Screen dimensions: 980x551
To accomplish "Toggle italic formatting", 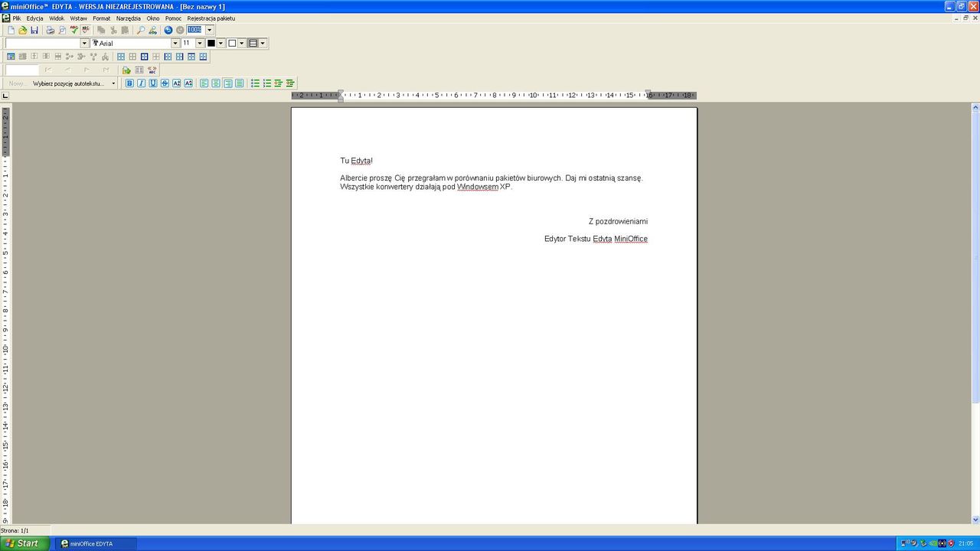I will (141, 83).
